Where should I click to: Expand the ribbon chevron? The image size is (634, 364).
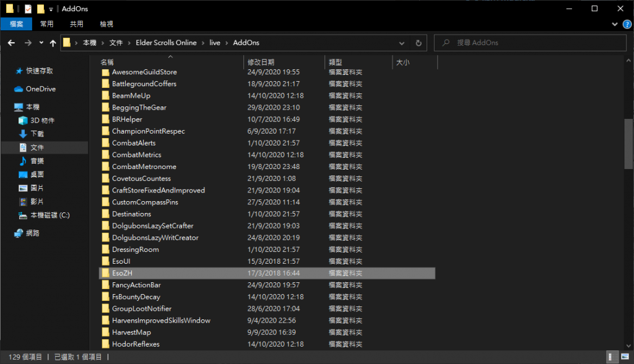pos(615,24)
